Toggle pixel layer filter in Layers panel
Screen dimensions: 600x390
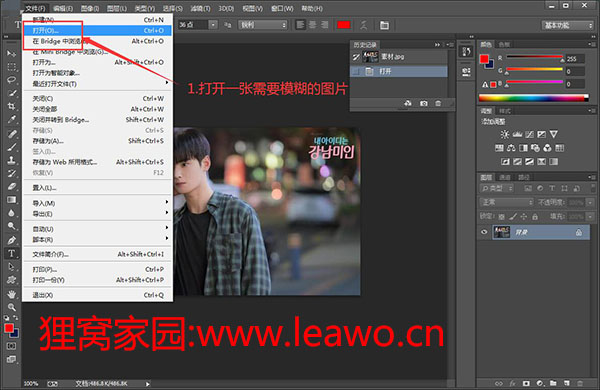(x=528, y=188)
